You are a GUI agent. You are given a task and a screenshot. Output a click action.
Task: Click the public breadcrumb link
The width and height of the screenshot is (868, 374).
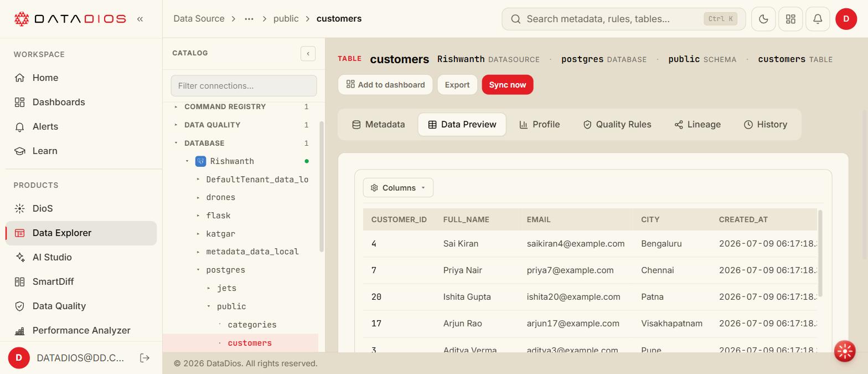coord(286,19)
